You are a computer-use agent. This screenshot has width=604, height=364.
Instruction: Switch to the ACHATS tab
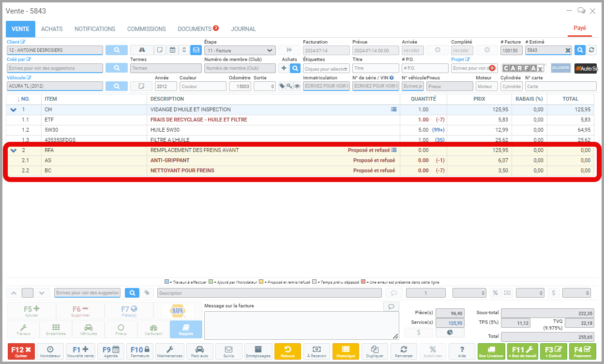point(52,29)
